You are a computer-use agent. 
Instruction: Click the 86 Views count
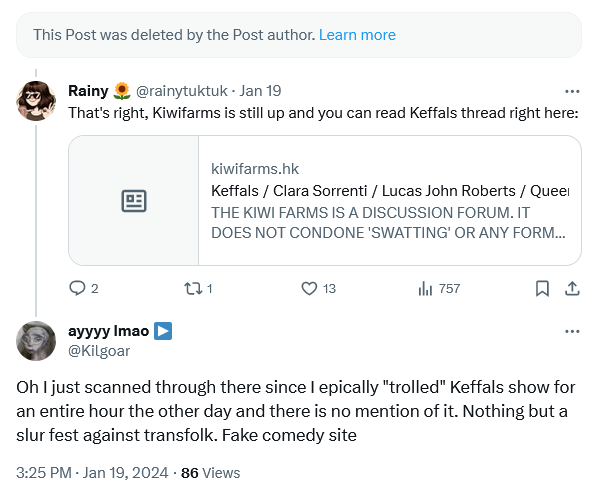[211, 473]
